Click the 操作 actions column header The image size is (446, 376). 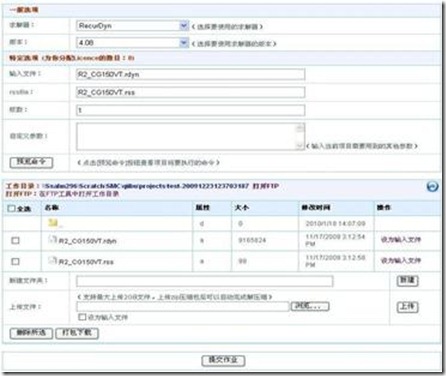coord(384,208)
